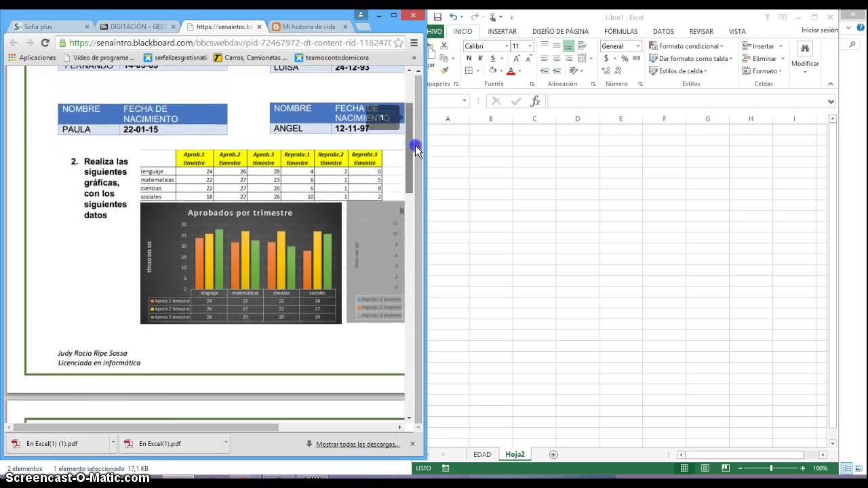The height and width of the screenshot is (488, 868).
Task: Switch to Sofia plus Chrome tab
Action: coord(51,26)
